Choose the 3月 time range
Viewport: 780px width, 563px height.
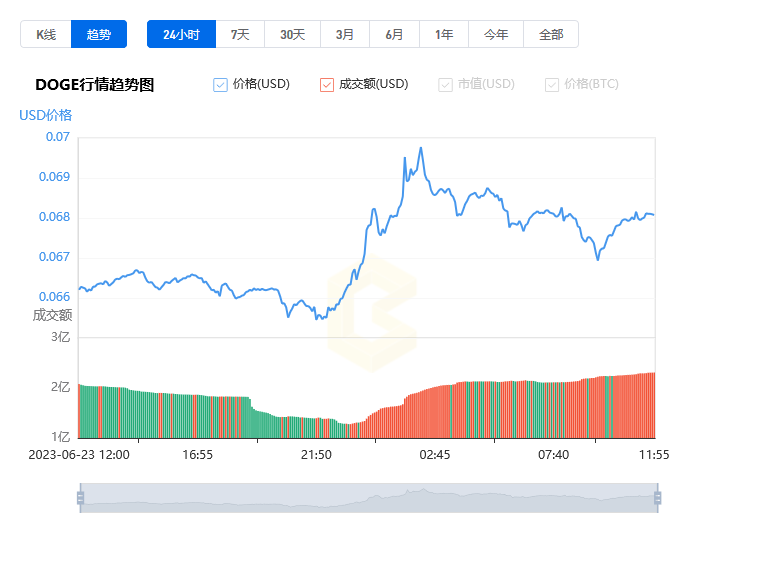coord(345,34)
